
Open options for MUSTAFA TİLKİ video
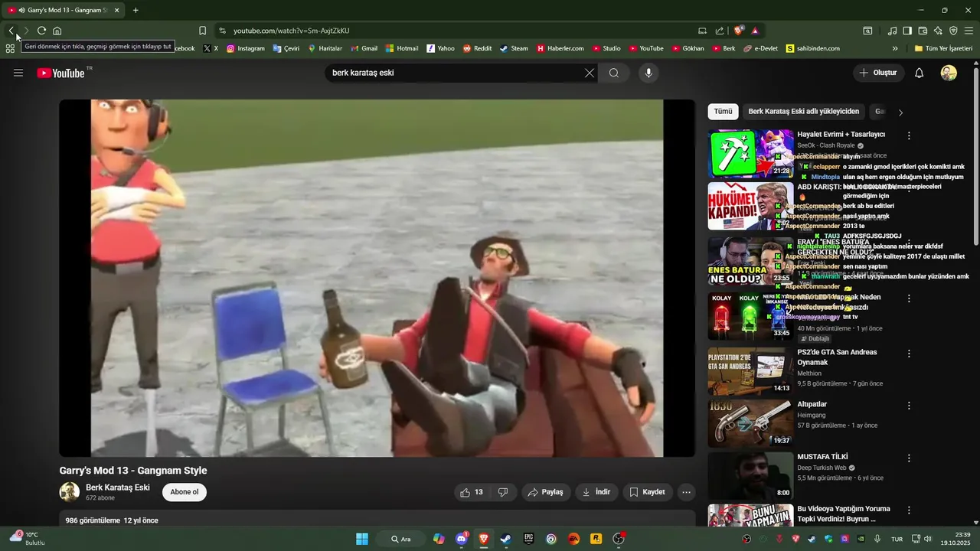point(909,458)
